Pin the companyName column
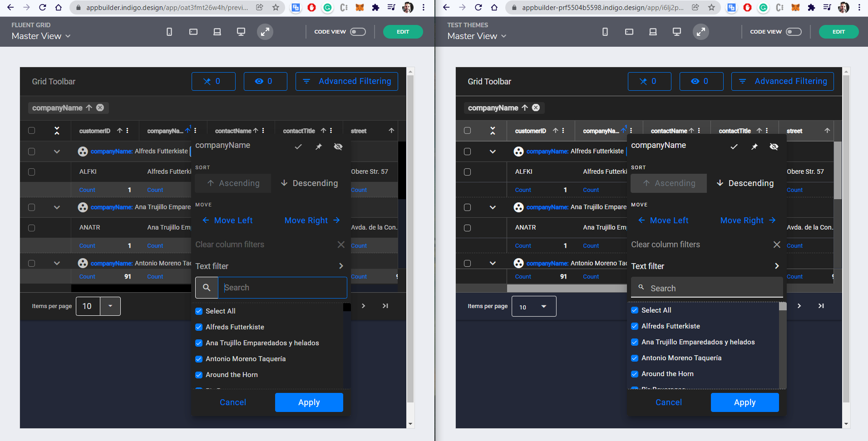Image resolution: width=868 pixels, height=441 pixels. click(x=318, y=146)
